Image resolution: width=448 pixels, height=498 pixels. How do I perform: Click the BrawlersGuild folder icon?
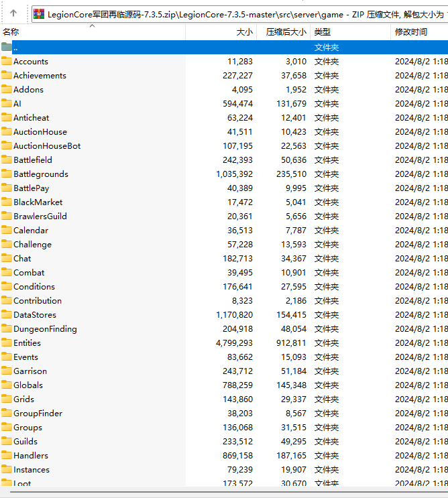6,216
